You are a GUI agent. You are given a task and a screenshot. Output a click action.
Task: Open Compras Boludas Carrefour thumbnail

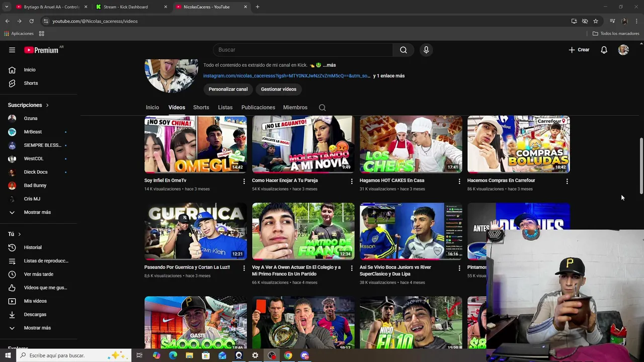[x=518, y=144]
